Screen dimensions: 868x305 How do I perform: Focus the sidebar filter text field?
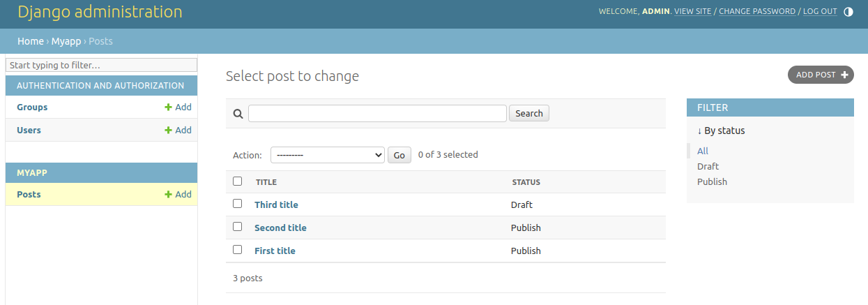(x=102, y=65)
